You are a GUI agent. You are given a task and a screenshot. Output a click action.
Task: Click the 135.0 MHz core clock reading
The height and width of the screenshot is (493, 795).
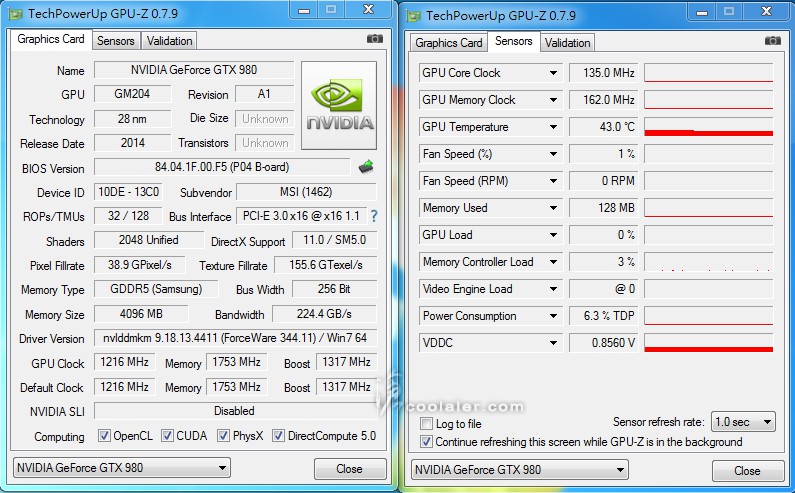pos(603,73)
